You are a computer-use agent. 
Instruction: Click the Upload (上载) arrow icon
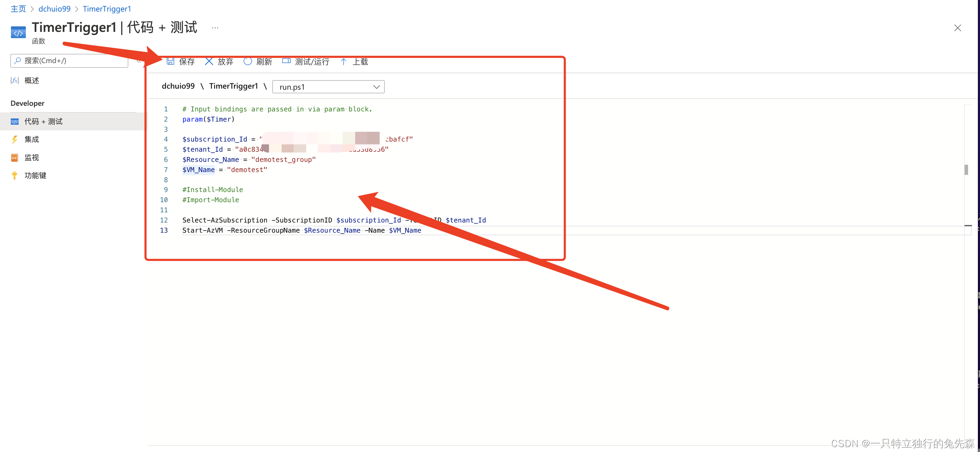click(344, 61)
